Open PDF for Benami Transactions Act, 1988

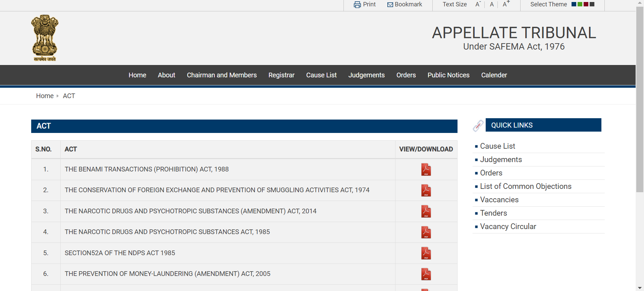coord(426,169)
